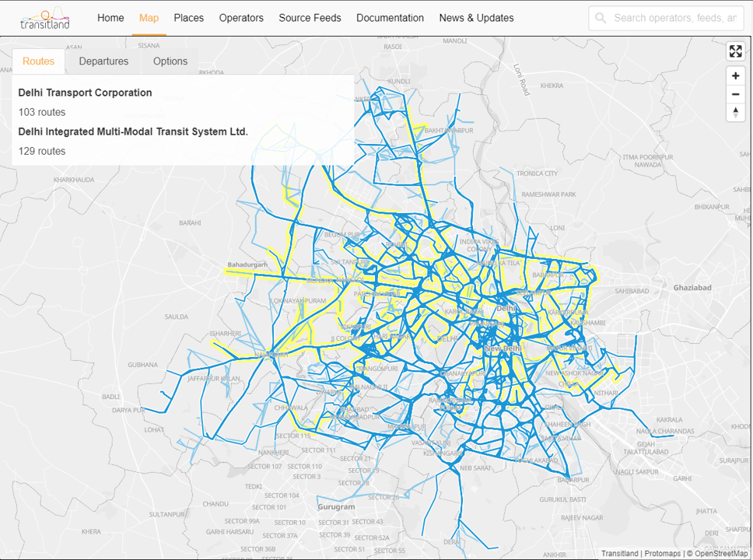Select Delhi Integrated Multi-Modal Transit System Ltd.
753x560 pixels.
pos(133,131)
